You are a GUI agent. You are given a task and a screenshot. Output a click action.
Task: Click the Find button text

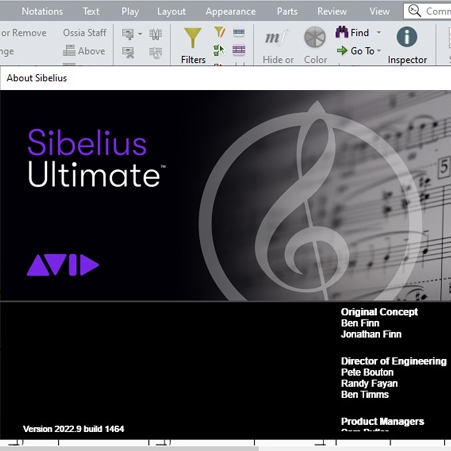(360, 33)
